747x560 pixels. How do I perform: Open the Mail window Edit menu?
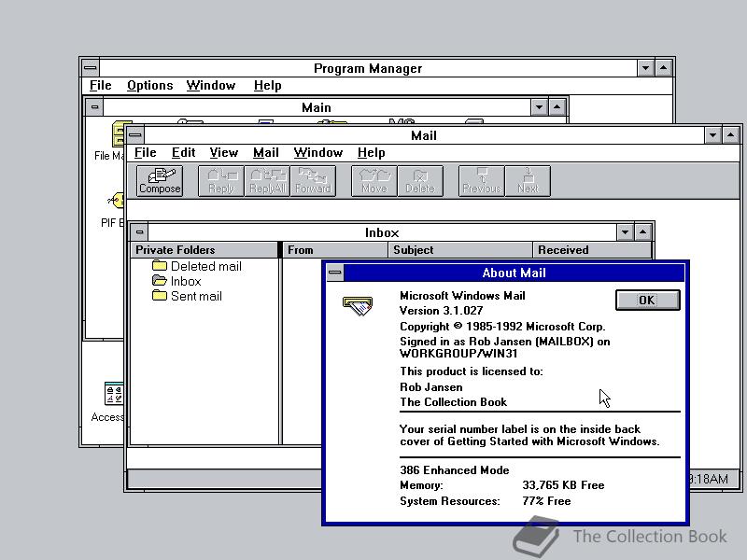click(x=183, y=152)
